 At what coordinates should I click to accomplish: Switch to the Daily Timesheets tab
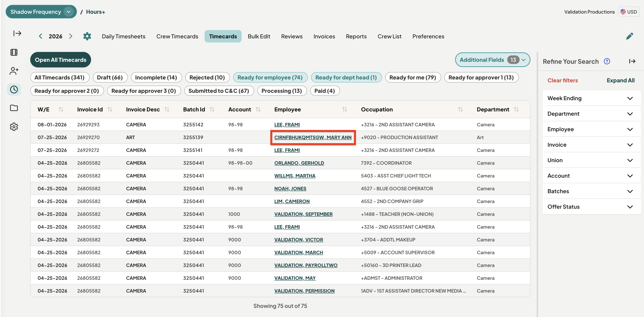point(123,36)
